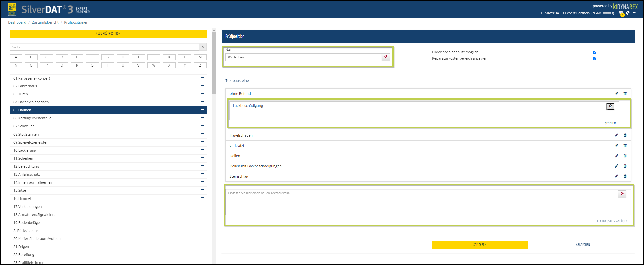Go to Zustandsbericht breadcrumb
Viewport: 644px width, 265px height.
click(x=45, y=22)
